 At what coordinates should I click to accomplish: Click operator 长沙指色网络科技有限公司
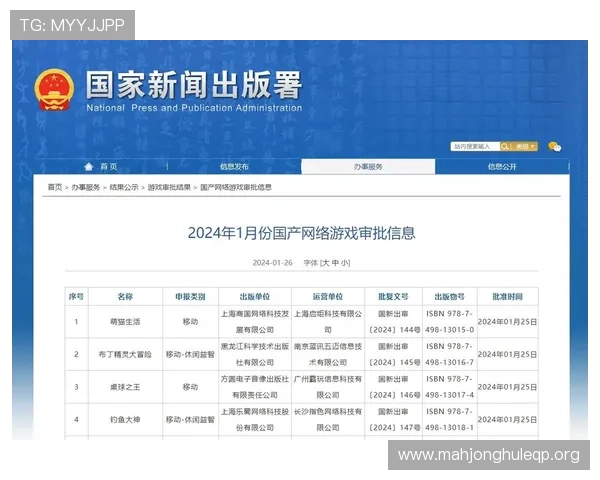(328, 420)
